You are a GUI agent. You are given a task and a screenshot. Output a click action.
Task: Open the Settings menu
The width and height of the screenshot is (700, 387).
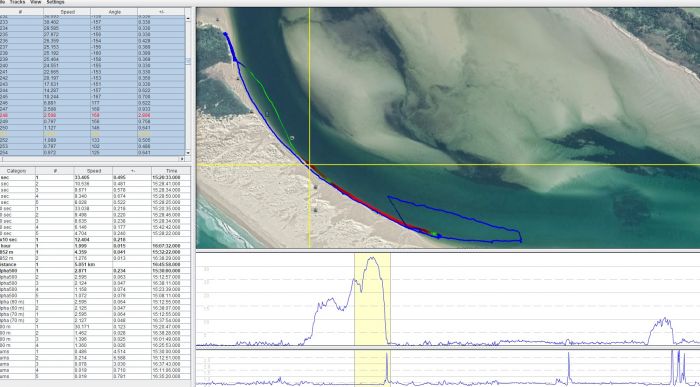[55, 2]
